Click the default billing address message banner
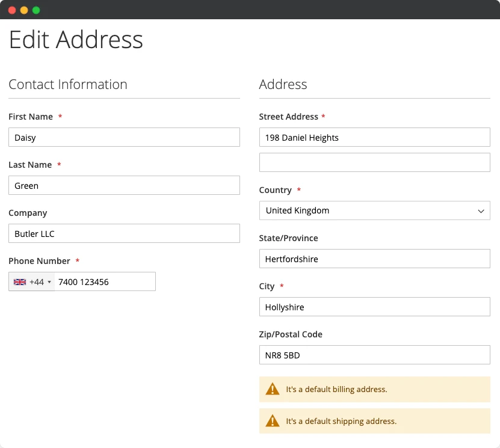The width and height of the screenshot is (500, 448). [374, 389]
